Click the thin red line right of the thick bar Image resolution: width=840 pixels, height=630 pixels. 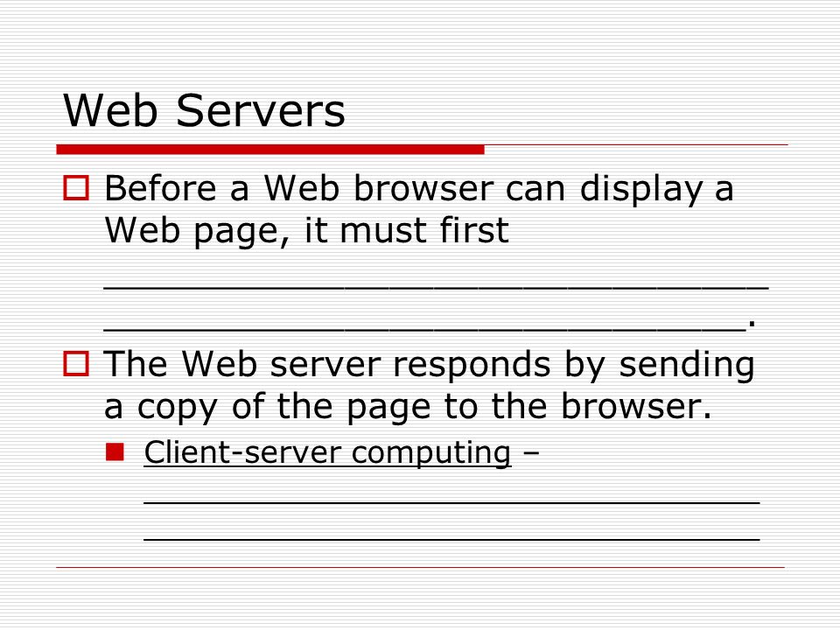[x=636, y=144]
